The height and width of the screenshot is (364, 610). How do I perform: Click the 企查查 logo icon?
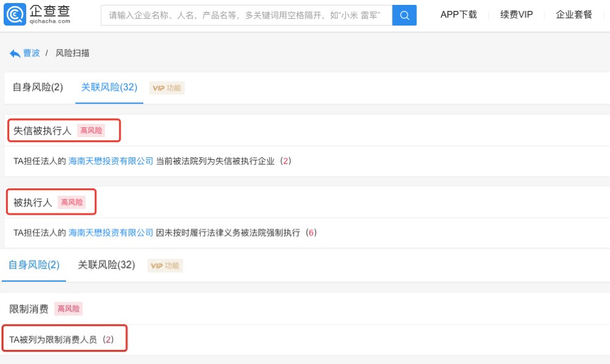[15, 15]
